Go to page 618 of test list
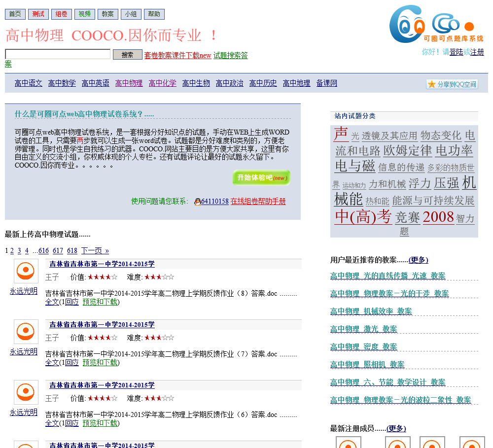The height and width of the screenshot is (448, 493). click(x=72, y=251)
